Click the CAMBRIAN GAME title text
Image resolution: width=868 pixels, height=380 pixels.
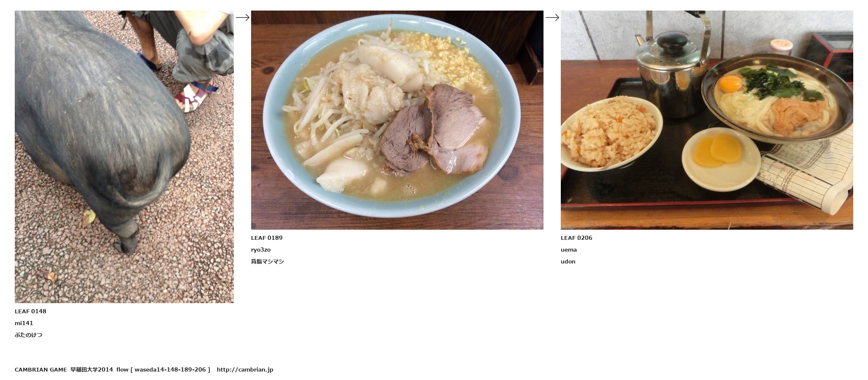click(41, 369)
